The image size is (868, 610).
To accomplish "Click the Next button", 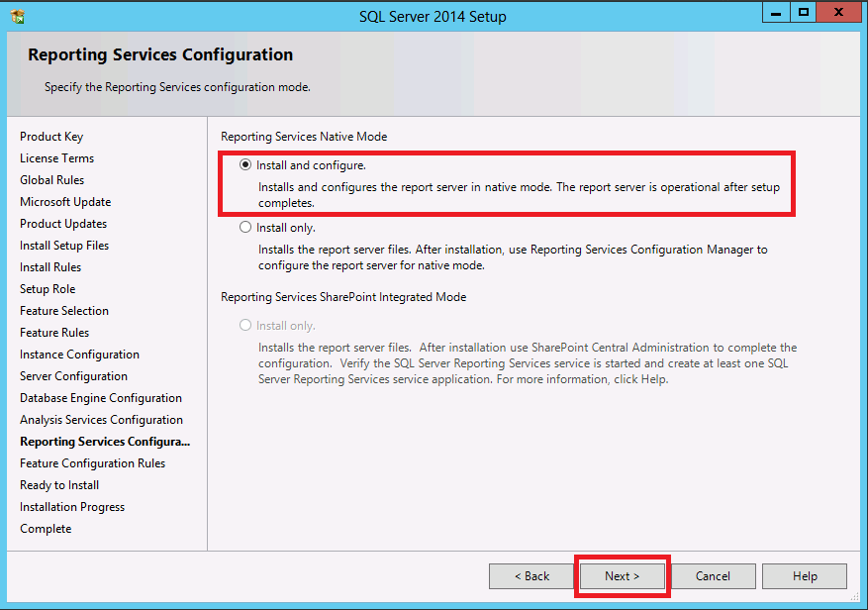I will pos(623,576).
